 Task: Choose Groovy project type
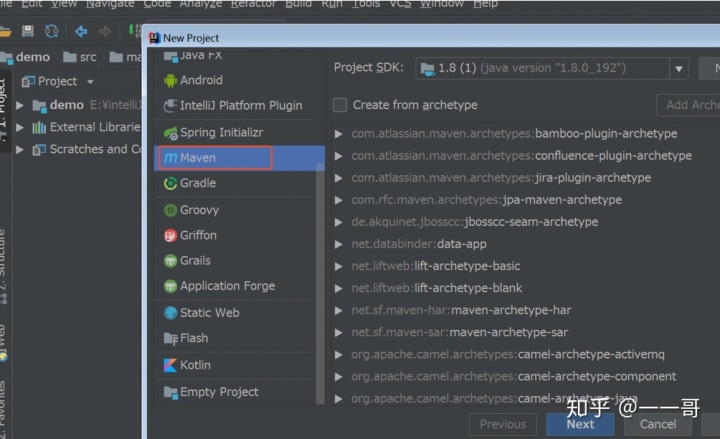pos(191,210)
